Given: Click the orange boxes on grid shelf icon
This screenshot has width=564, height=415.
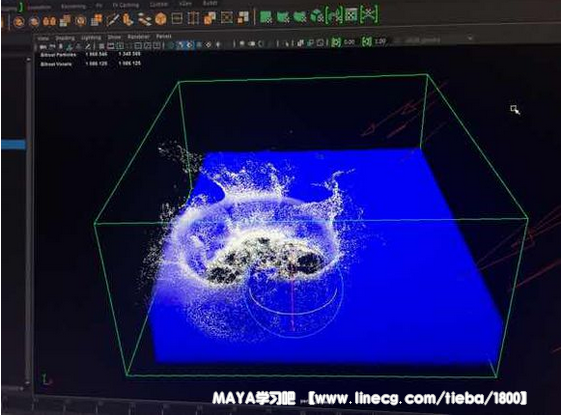Looking at the screenshot, I should [96, 20].
